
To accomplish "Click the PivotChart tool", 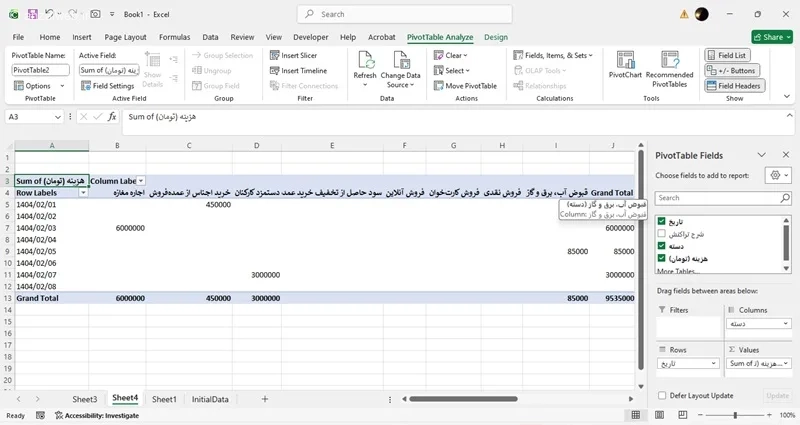I will [x=625, y=65].
